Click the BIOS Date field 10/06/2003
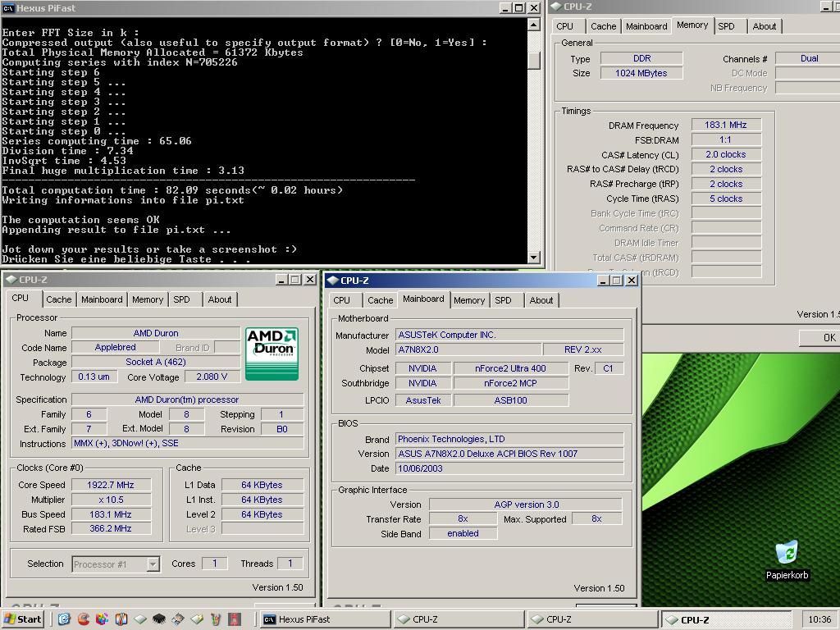Viewport: 840px width, 630px height. tap(509, 468)
